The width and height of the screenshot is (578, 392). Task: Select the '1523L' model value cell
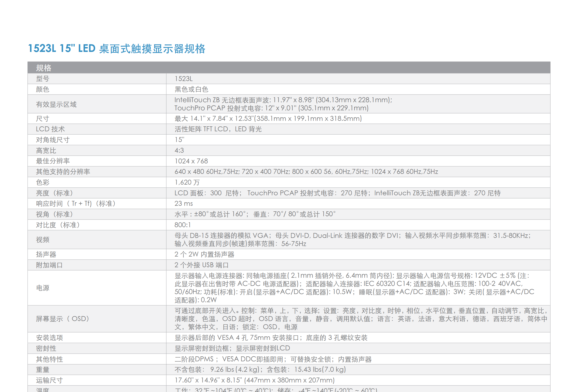tap(184, 78)
